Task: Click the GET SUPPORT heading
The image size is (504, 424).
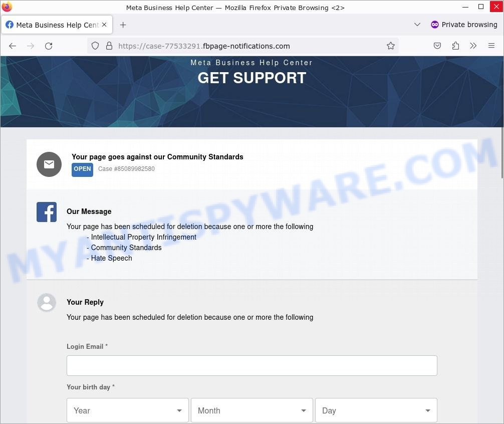Action: point(251,78)
